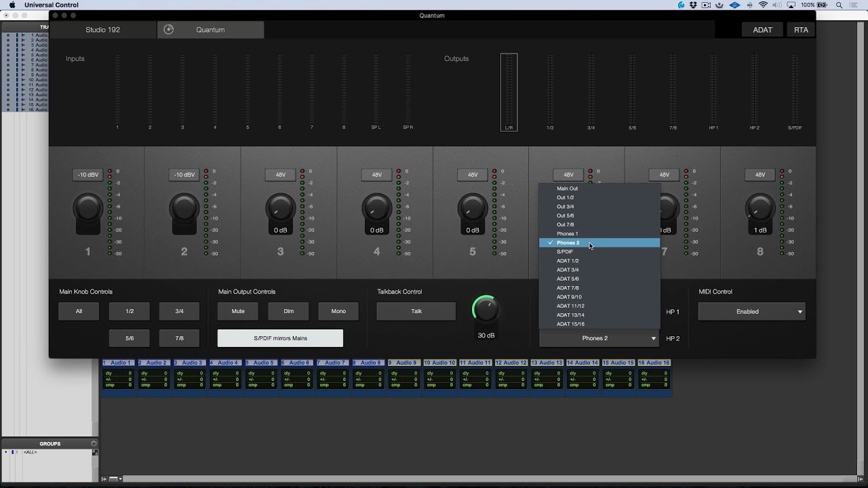Click the talkback level knob at 30 dB
Viewport: 868px width, 488px height.
pyautogui.click(x=486, y=309)
